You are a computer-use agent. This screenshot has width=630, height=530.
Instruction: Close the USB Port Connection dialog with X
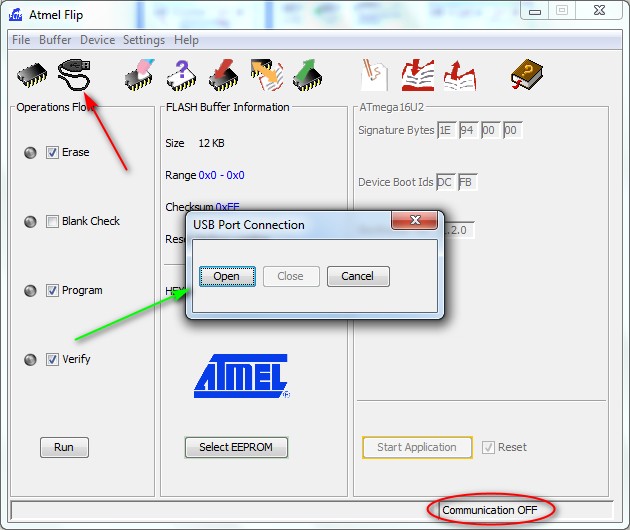click(415, 220)
